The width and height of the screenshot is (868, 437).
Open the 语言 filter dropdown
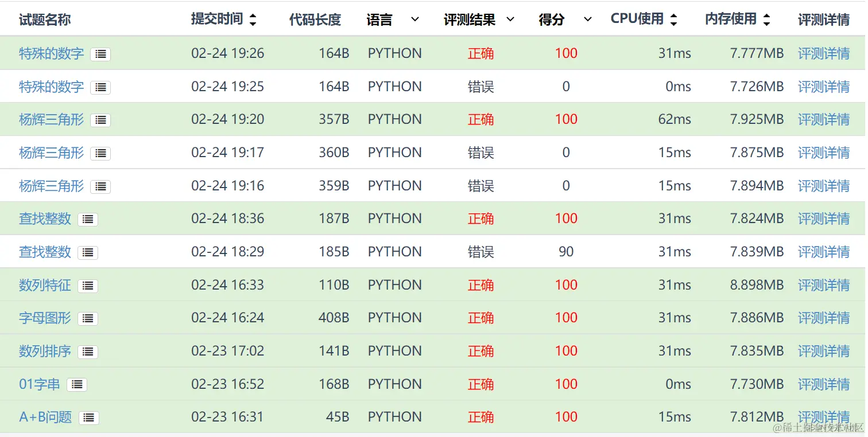point(415,20)
